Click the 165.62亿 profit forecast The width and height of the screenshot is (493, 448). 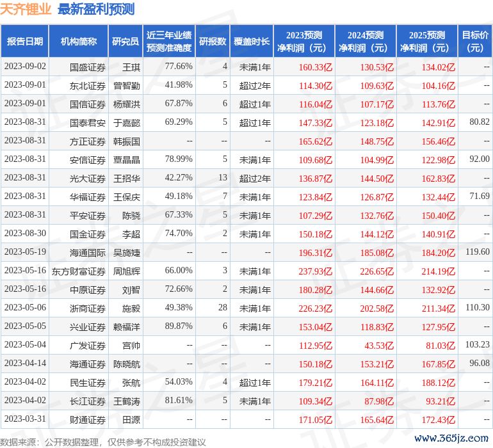316,141
